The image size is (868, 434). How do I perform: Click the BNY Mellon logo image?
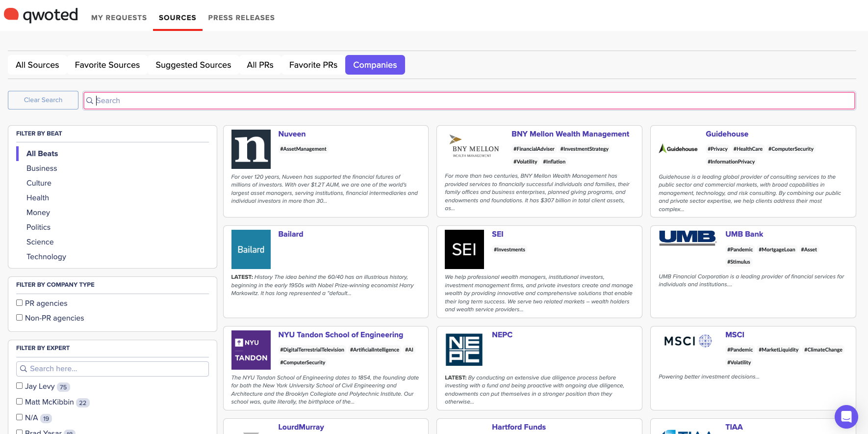(x=475, y=145)
